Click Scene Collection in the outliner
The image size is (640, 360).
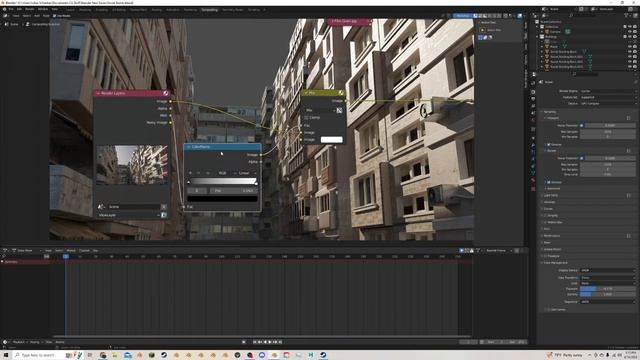[551, 22]
